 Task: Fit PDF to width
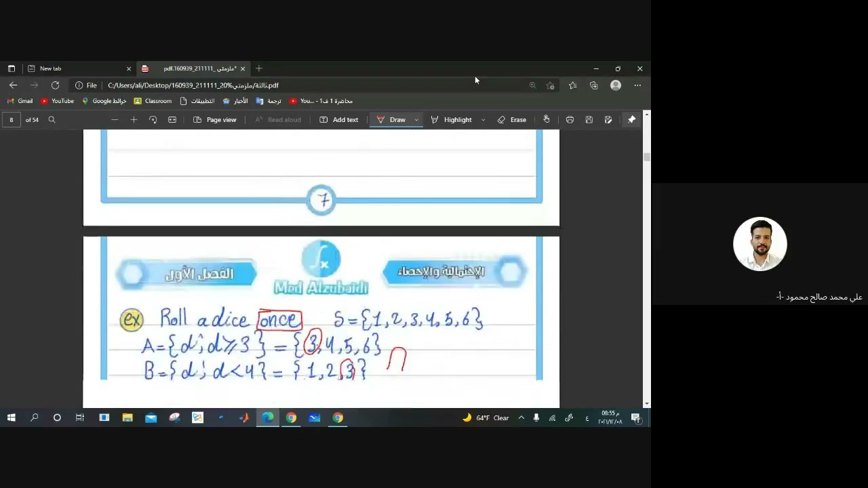coord(172,120)
